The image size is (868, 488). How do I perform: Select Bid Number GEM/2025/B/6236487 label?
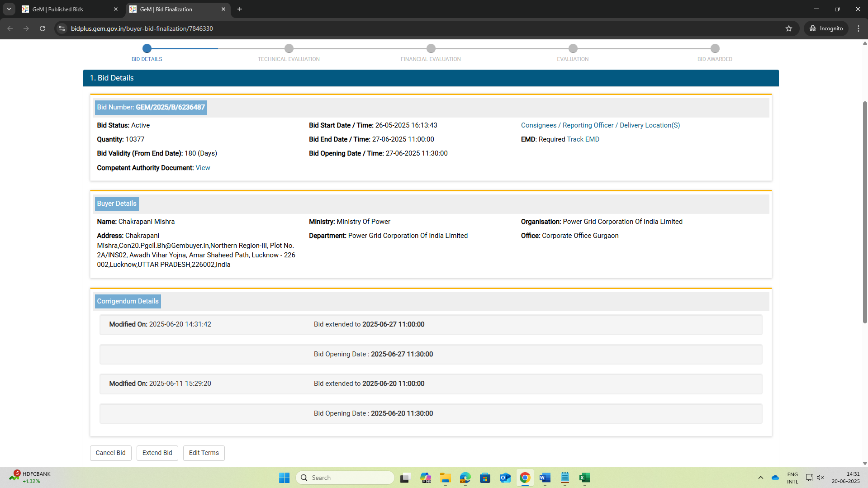click(x=151, y=108)
